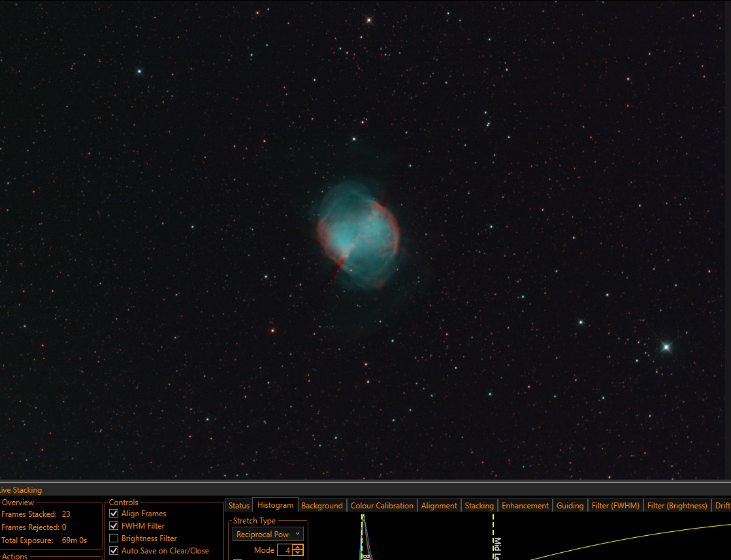Enable the Brightness Filter checkbox
The image size is (731, 560).
point(113,538)
